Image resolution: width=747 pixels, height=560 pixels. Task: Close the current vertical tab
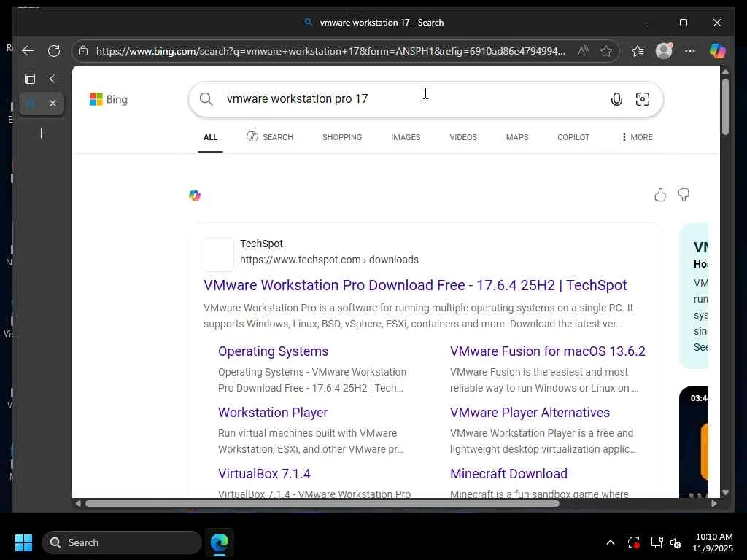[53, 104]
